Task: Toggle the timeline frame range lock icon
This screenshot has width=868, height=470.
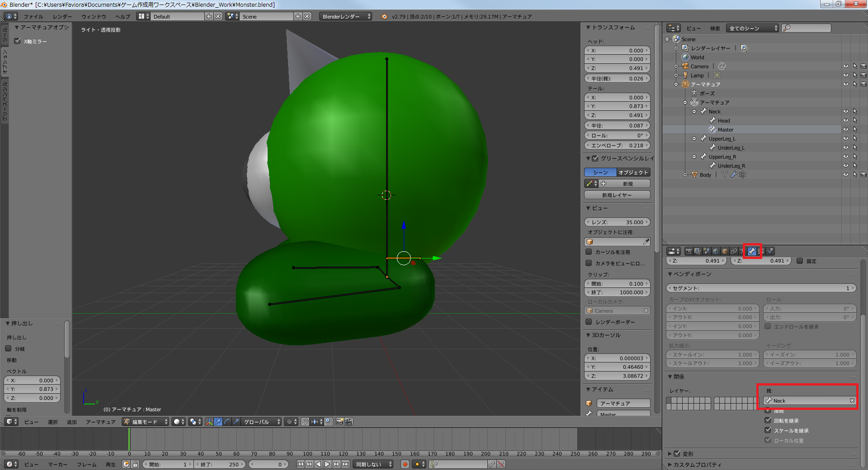Action: pyautogui.click(x=135, y=464)
